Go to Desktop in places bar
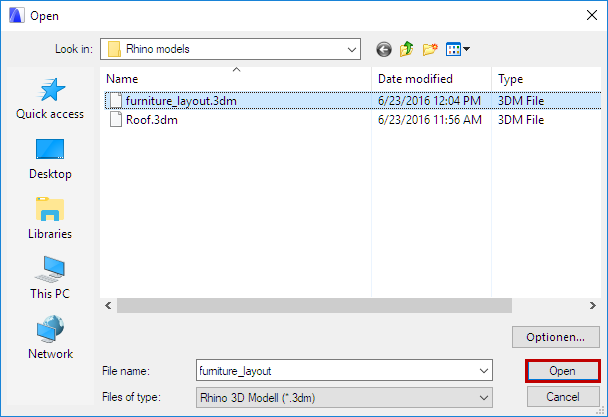This screenshot has height=417, width=608. [50, 159]
